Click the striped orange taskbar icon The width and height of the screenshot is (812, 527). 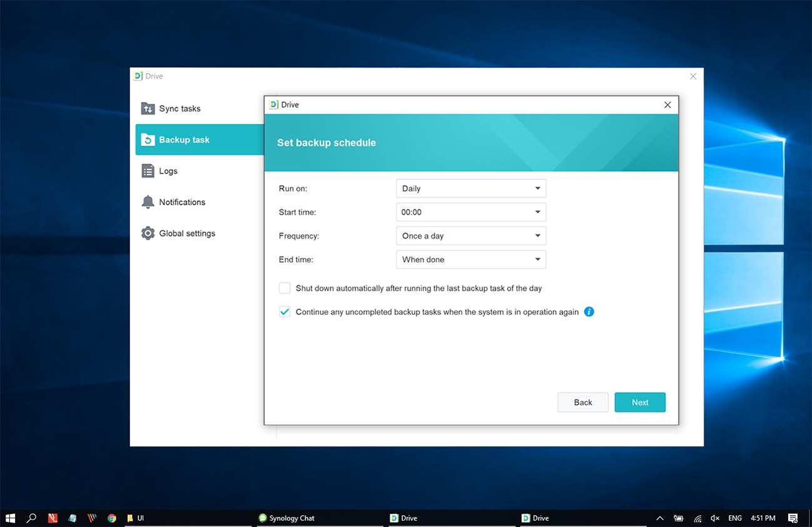[x=93, y=518]
